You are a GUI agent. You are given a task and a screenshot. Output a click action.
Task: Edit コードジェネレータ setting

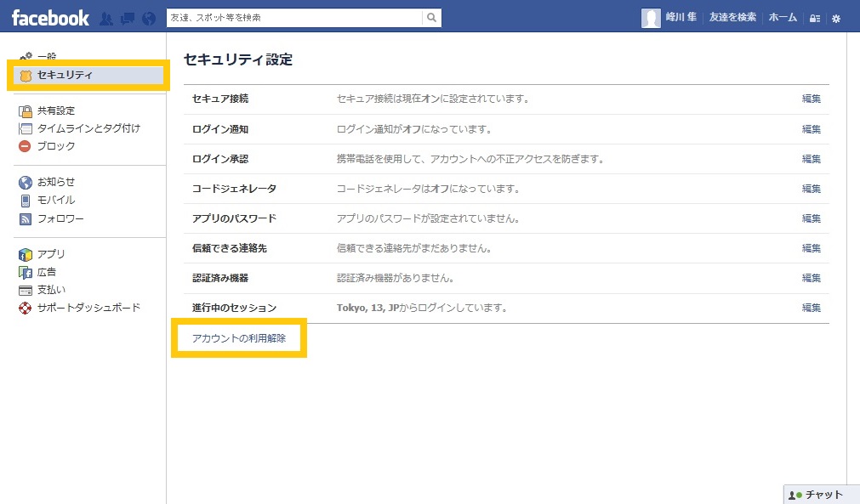point(812,189)
